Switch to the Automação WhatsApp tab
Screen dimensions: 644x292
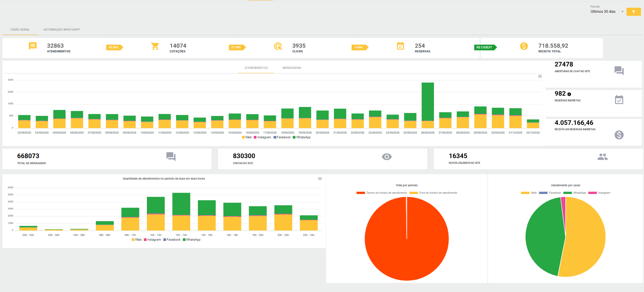point(62,30)
